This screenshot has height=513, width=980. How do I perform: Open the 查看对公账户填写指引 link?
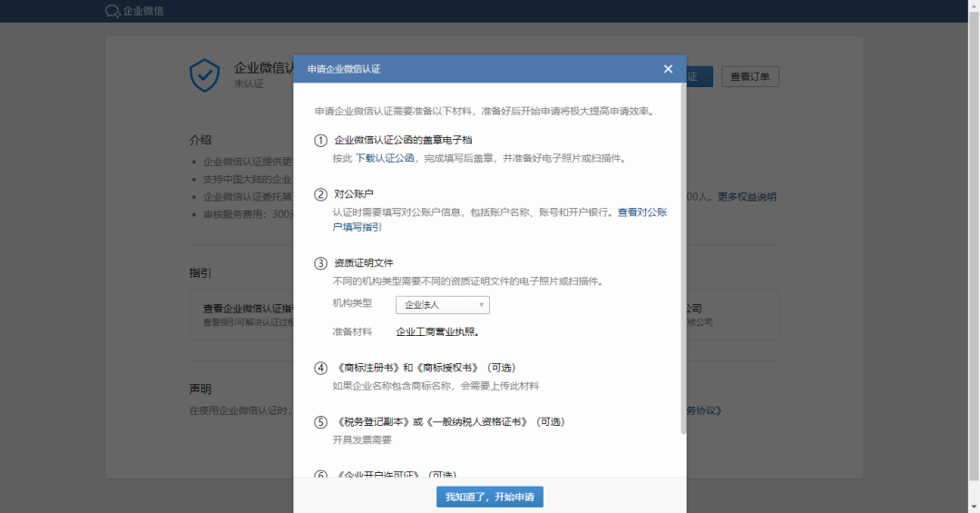click(x=499, y=220)
